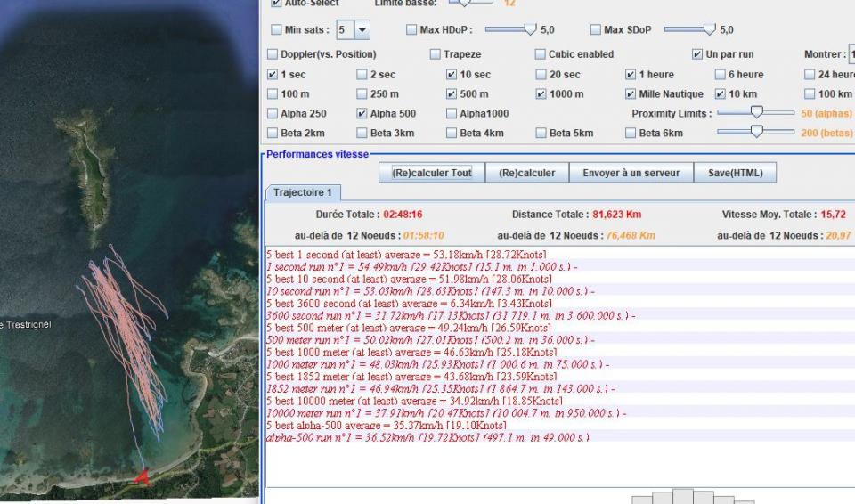Click the '5 best alpha-500 average' line
Viewport: 855px width, 504px height.
(387, 425)
